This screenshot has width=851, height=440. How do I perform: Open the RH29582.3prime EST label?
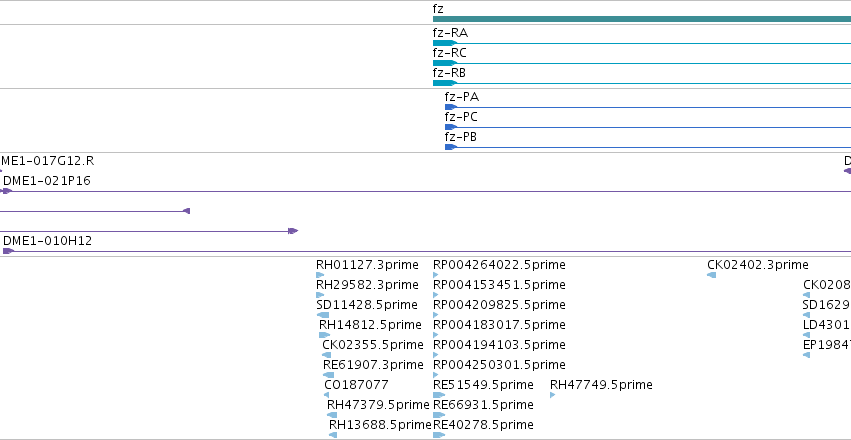[367, 285]
